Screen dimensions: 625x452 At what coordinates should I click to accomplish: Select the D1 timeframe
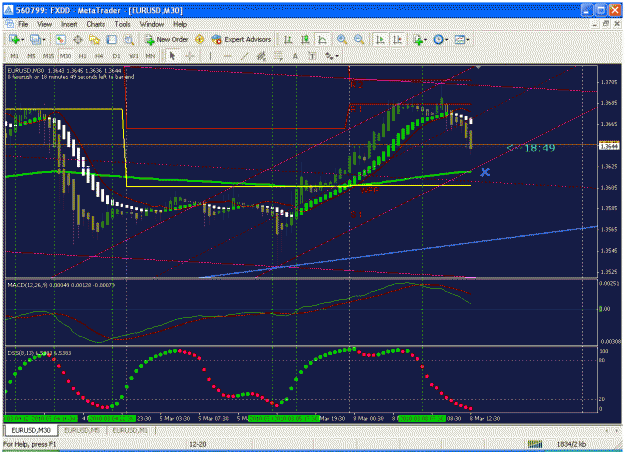click(116, 56)
